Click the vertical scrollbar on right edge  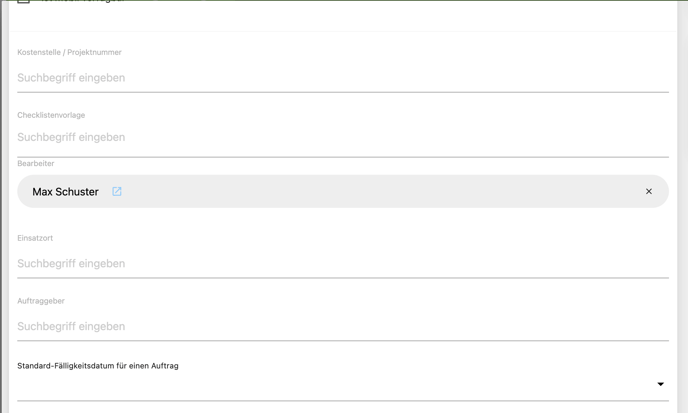coord(682,200)
